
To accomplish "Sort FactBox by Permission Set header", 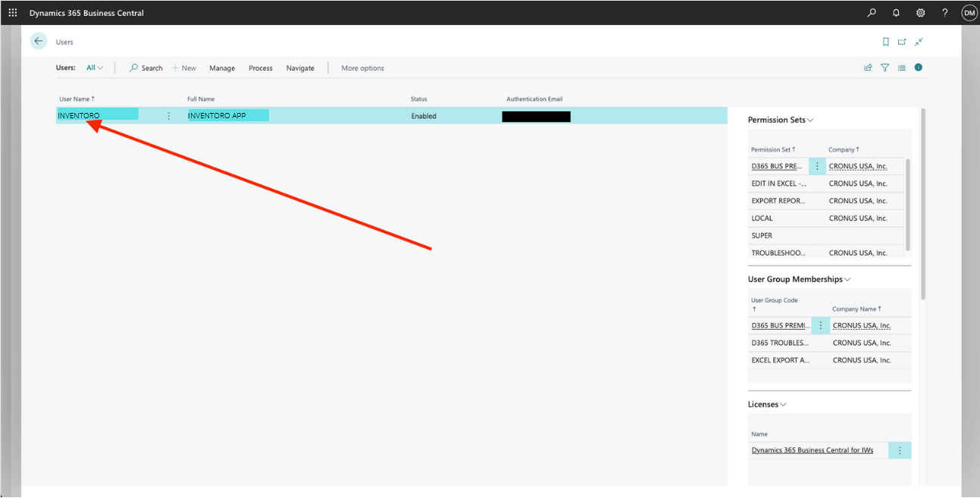I will [x=773, y=149].
